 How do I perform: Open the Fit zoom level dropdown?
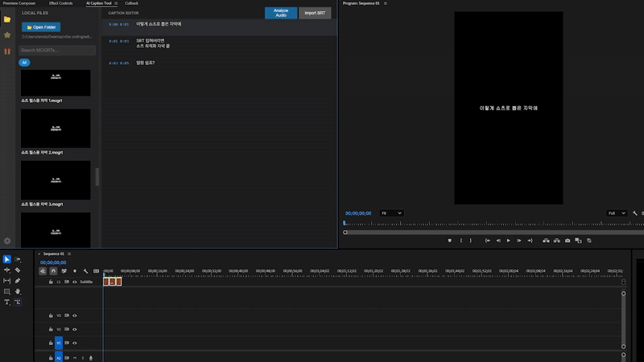(391, 213)
